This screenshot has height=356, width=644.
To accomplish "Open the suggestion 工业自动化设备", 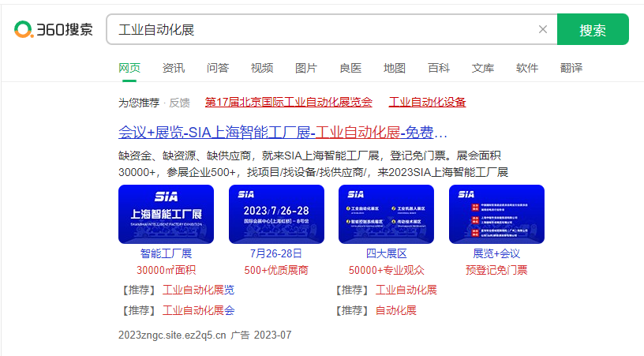I will [x=427, y=103].
